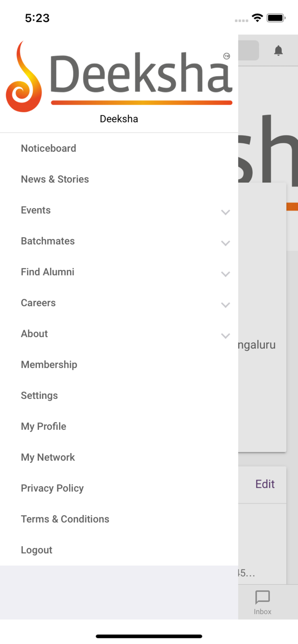Expand the Find Alumni chevron
Screen dimensions: 298x644
coord(225,274)
